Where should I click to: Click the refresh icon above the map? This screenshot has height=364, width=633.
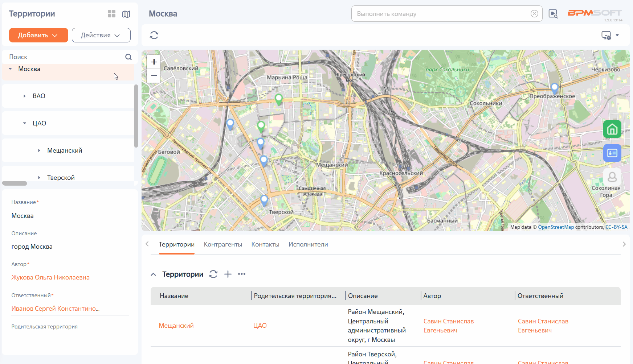(x=154, y=35)
